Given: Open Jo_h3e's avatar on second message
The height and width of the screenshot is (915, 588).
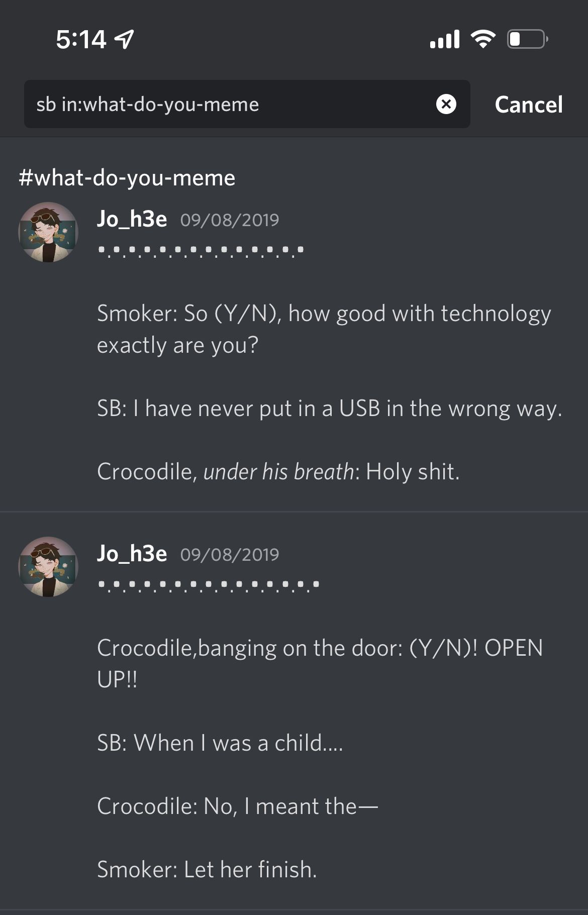Looking at the screenshot, I should tap(48, 567).
